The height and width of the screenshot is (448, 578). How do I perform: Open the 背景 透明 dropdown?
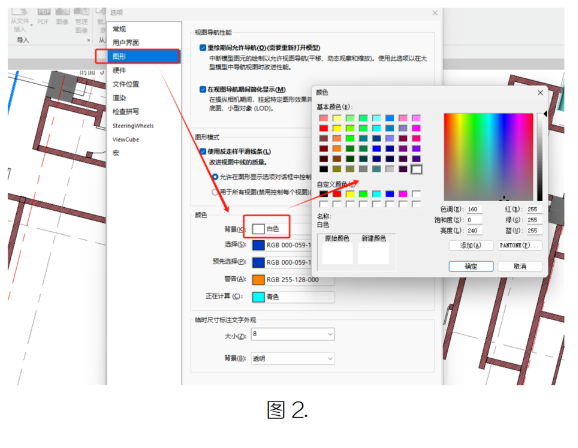(293, 358)
